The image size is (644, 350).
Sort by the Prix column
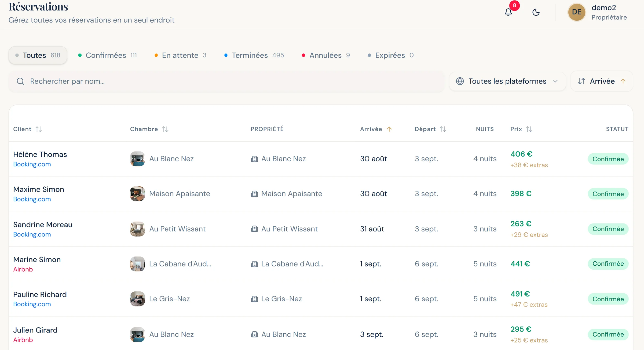pyautogui.click(x=521, y=129)
